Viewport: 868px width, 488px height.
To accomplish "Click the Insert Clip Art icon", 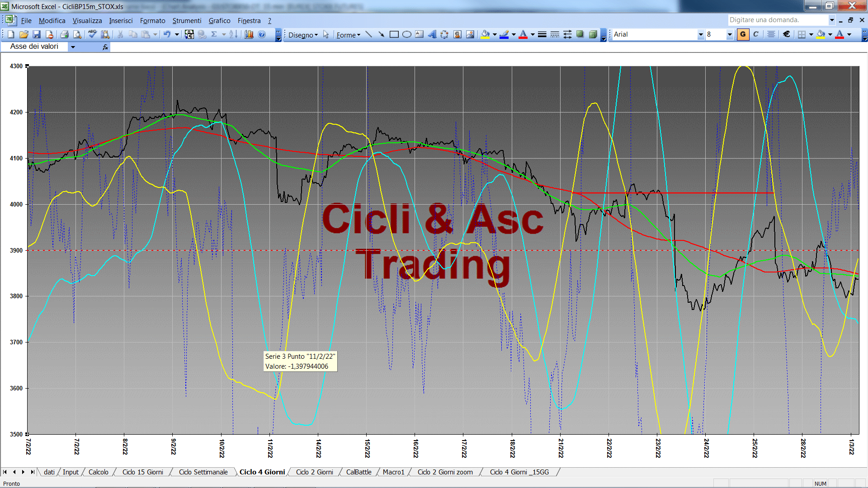I will 457,34.
